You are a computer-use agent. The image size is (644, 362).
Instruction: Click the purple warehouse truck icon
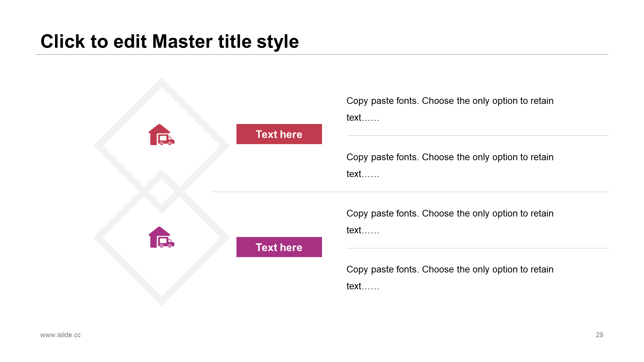click(161, 237)
